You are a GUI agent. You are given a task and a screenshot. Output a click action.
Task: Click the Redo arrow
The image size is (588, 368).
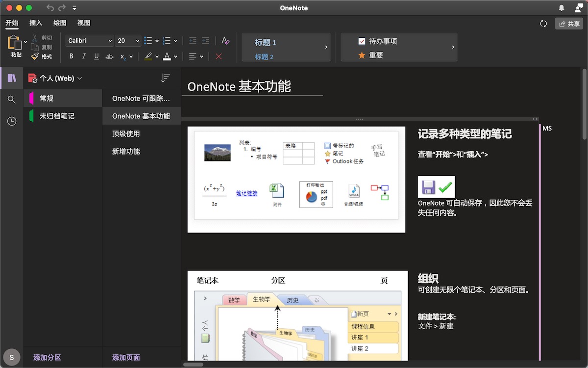(62, 8)
